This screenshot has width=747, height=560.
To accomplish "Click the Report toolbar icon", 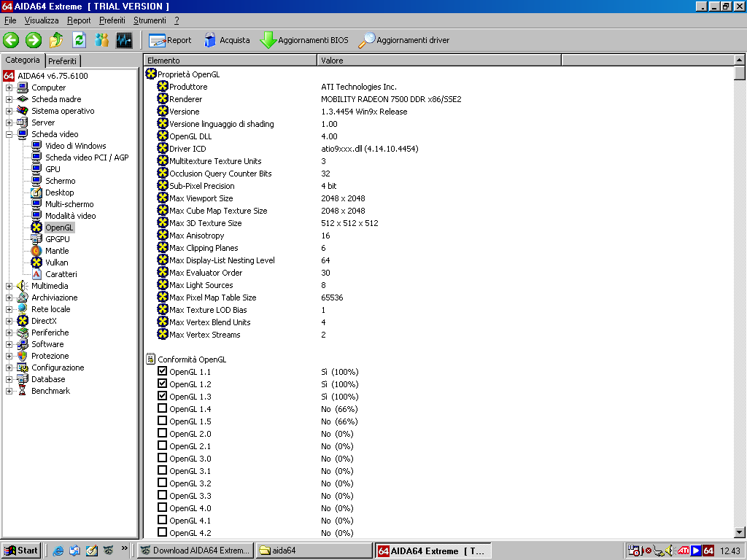I will coord(158,41).
